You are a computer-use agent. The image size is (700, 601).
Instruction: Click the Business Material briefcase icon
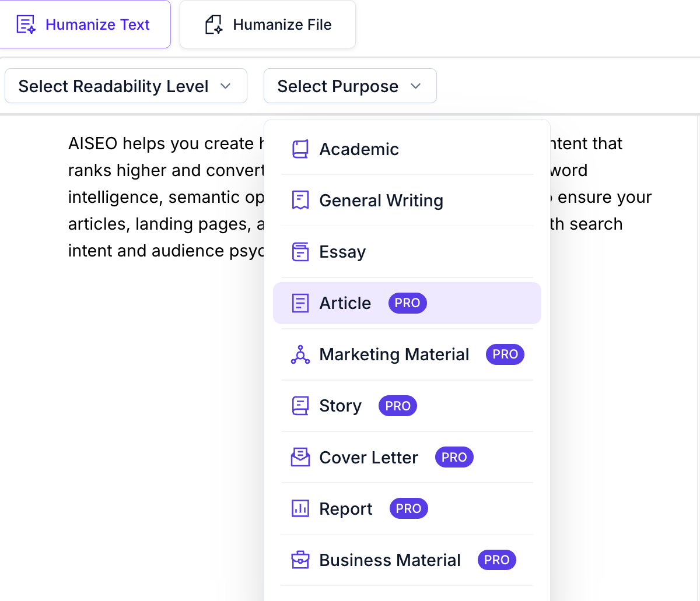[x=300, y=560]
